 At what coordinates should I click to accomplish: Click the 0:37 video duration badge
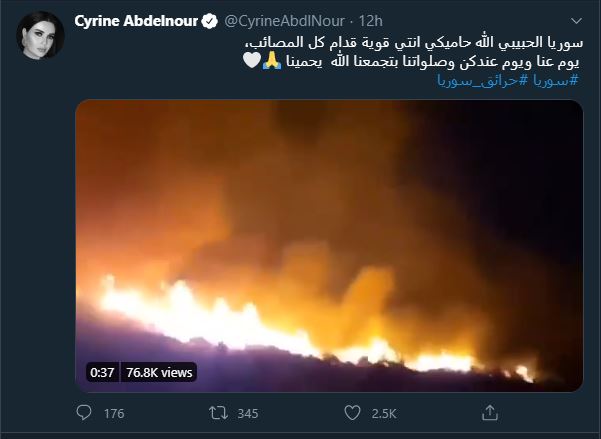102,372
